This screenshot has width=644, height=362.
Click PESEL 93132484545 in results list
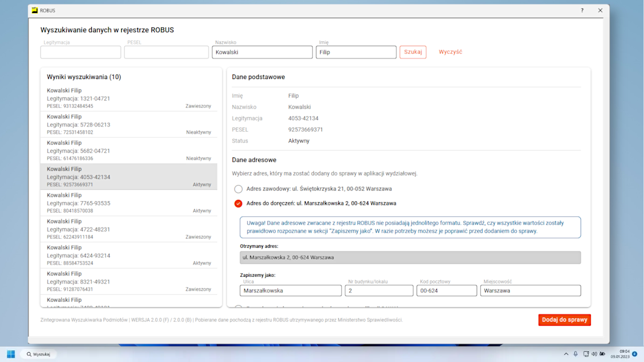70,106
